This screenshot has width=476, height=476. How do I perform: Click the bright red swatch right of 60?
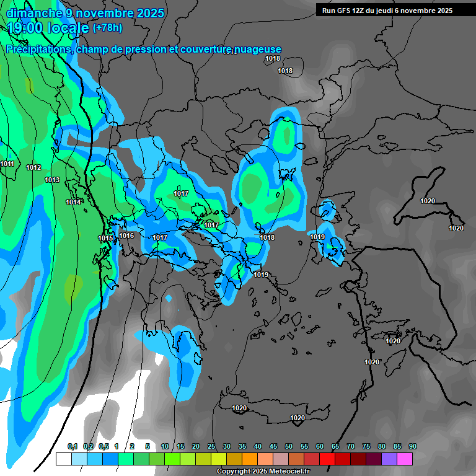pyautogui.click(x=327, y=459)
